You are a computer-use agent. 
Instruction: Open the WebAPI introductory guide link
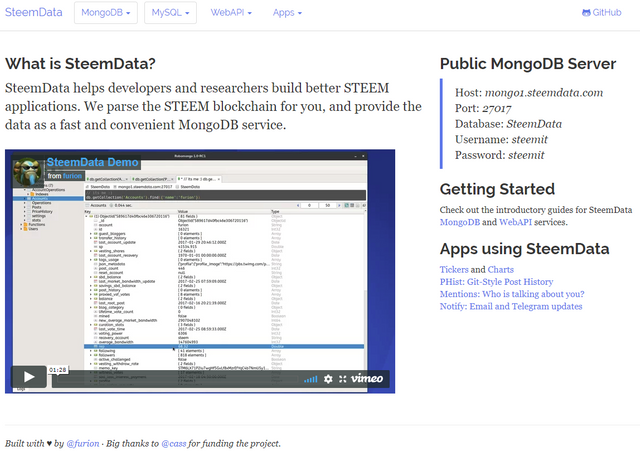pyautogui.click(x=515, y=222)
